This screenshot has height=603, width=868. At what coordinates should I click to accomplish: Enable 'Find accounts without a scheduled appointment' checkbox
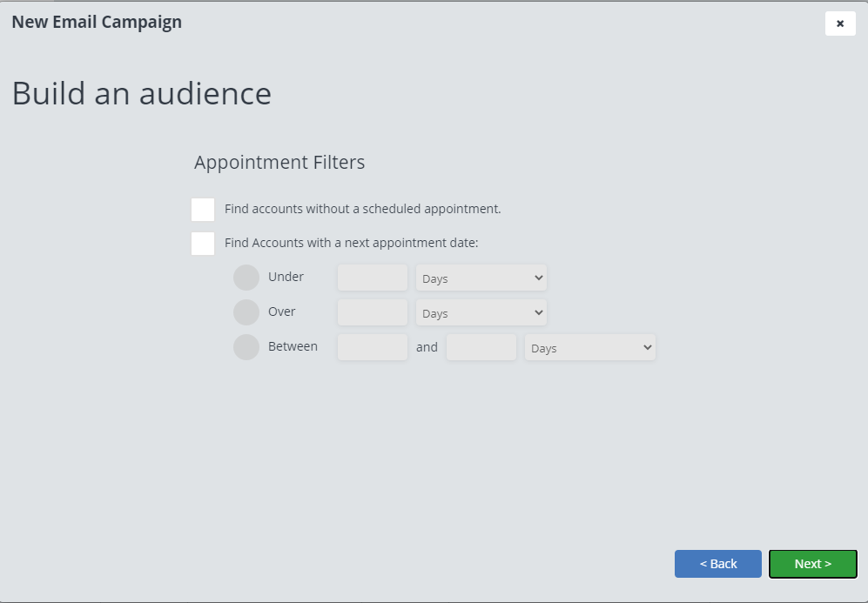coord(203,210)
